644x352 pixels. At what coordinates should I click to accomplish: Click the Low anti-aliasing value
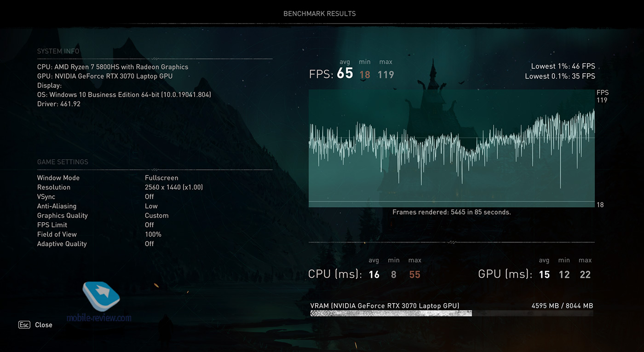pyautogui.click(x=151, y=206)
